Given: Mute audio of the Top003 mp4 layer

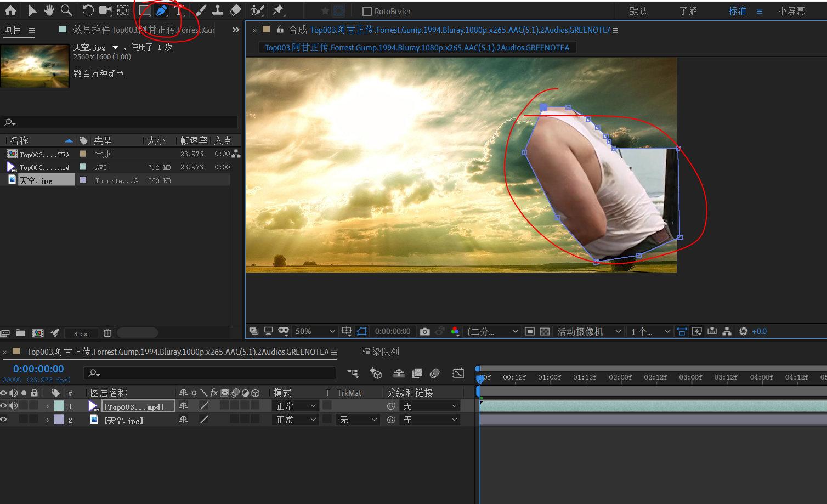Looking at the screenshot, I should point(14,406).
